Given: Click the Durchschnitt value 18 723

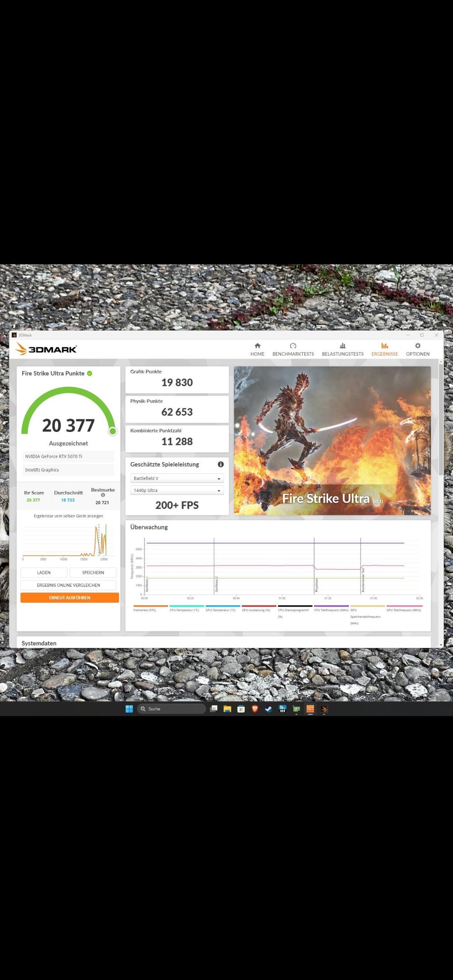Looking at the screenshot, I should (68, 500).
